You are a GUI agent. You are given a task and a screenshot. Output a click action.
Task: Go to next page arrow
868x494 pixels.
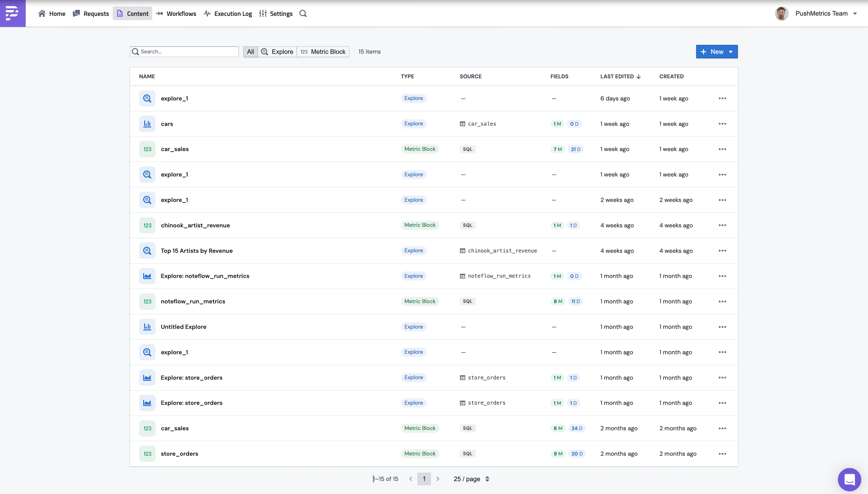tap(438, 479)
